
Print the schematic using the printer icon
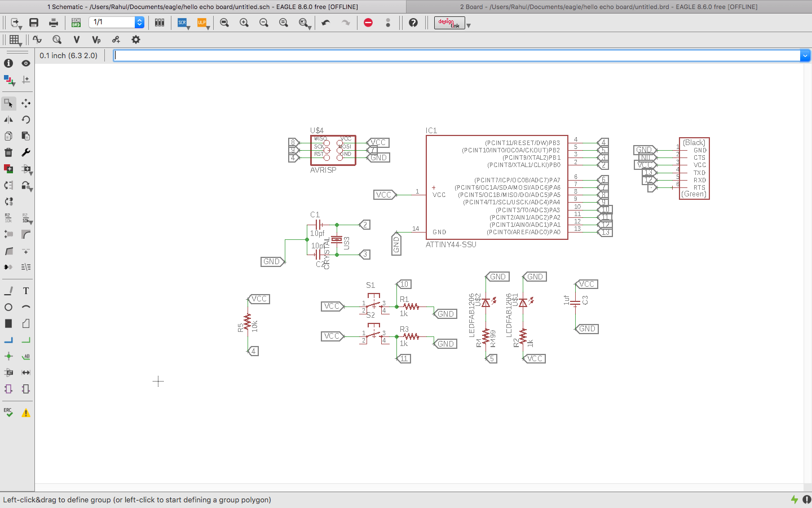click(x=54, y=23)
